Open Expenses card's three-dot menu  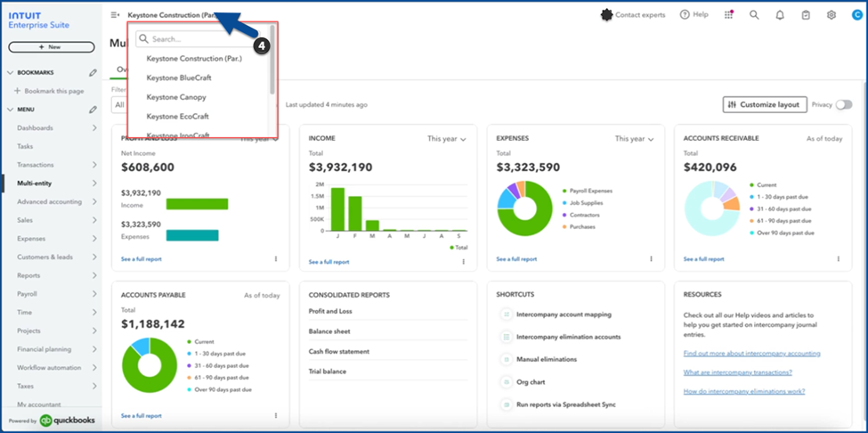coord(651,258)
